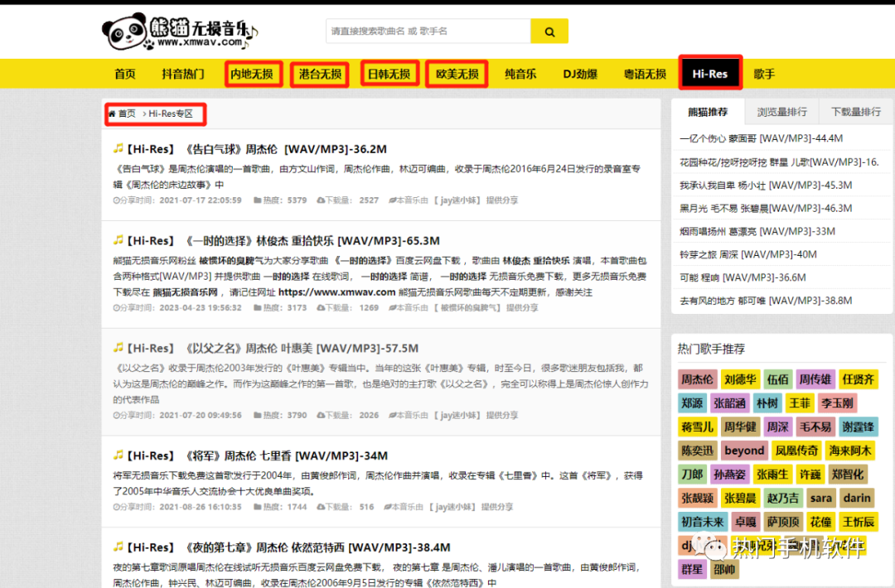Screen dimensions: 895x588
Task: Open recommended song 去有风的地方 郁可唯
Action: [766, 301]
